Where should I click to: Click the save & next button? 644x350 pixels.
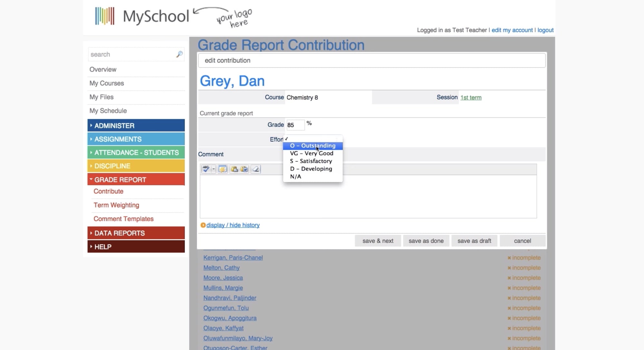(x=378, y=241)
